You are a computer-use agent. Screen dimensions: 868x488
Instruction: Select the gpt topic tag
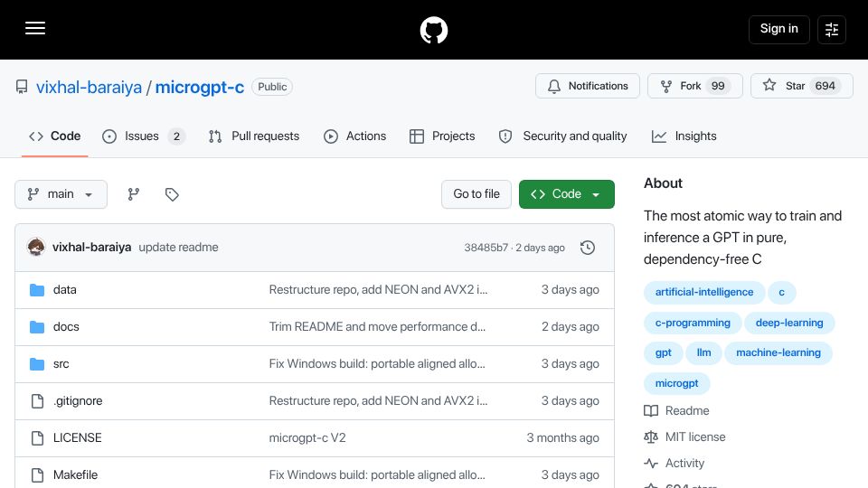tap(663, 353)
